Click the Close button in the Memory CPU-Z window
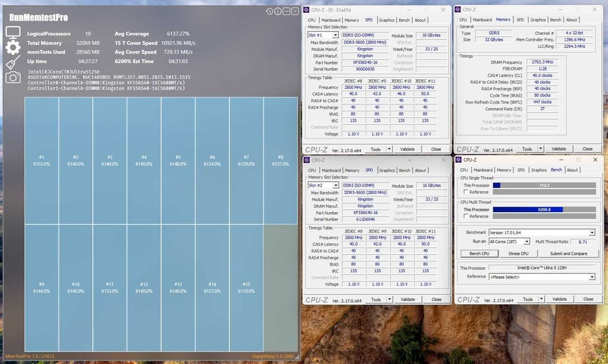Viewport: 608px width, 364px height. click(x=587, y=149)
